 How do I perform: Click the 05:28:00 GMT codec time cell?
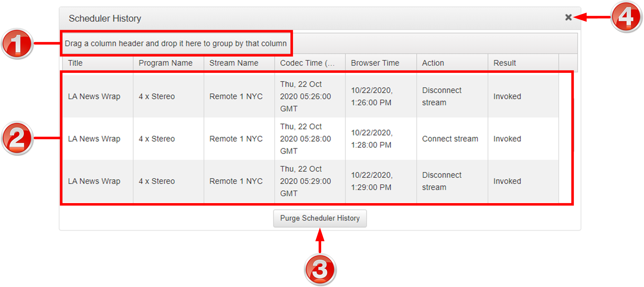click(305, 139)
